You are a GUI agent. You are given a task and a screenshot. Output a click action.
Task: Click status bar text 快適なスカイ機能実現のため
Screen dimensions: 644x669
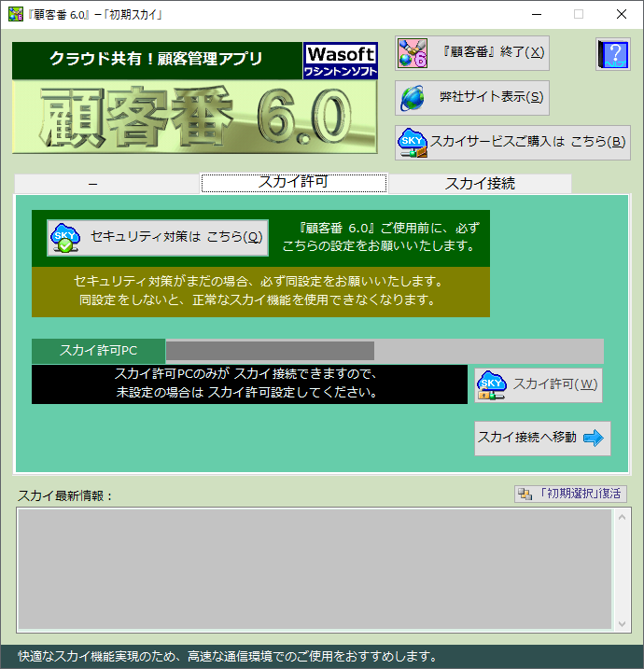[x=228, y=656]
